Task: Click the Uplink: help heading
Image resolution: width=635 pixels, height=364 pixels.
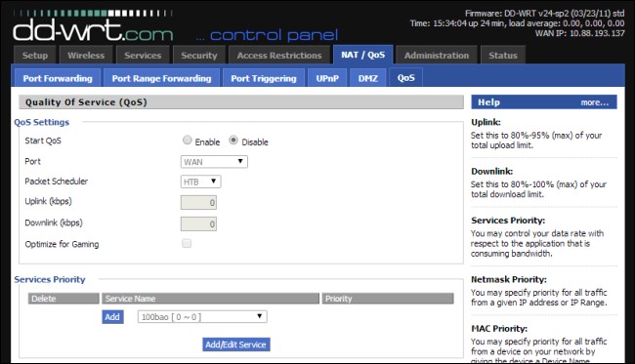Action: 486,122
